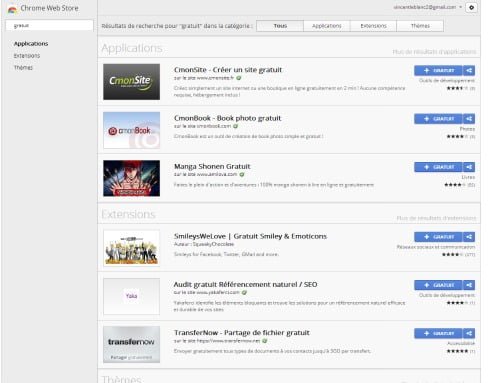Open 'Manga Shonen Gratuit' title
Screen dimensions: 500x383
[x=212, y=166]
